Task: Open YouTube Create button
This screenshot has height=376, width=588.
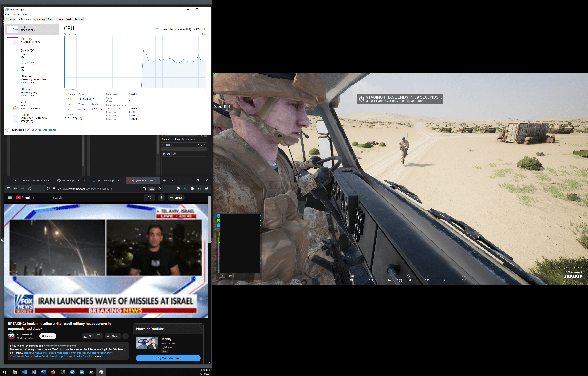Action: pyautogui.click(x=176, y=198)
